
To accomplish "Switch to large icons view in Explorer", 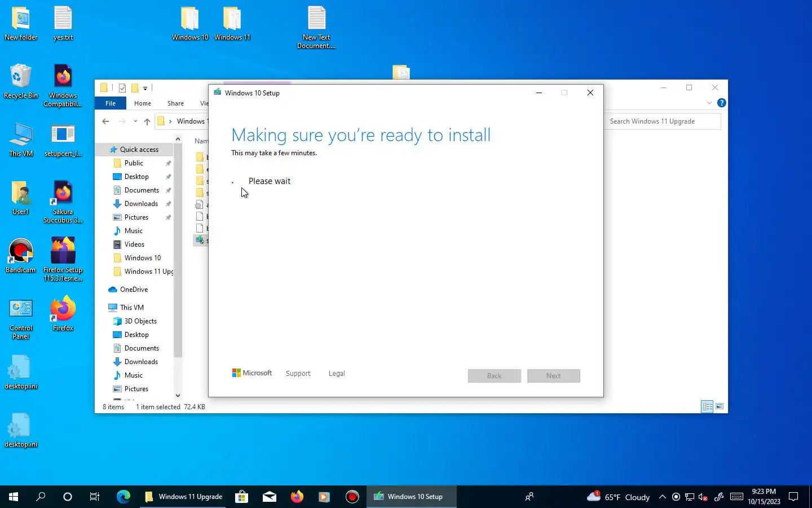I will [720, 406].
